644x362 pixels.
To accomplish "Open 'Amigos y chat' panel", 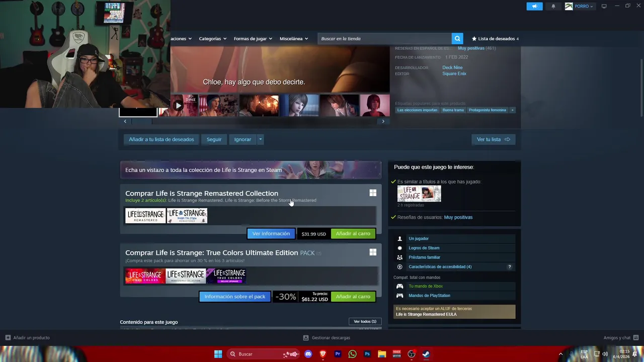I will 621,338.
